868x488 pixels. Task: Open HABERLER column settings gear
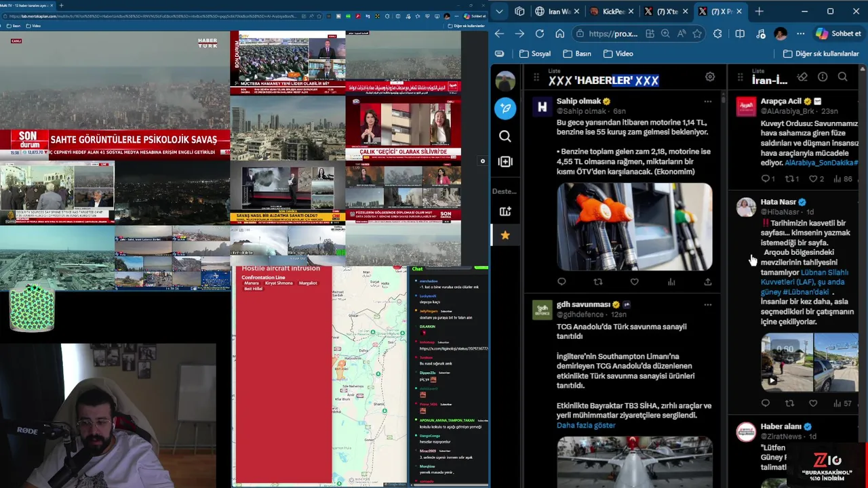coord(710,77)
